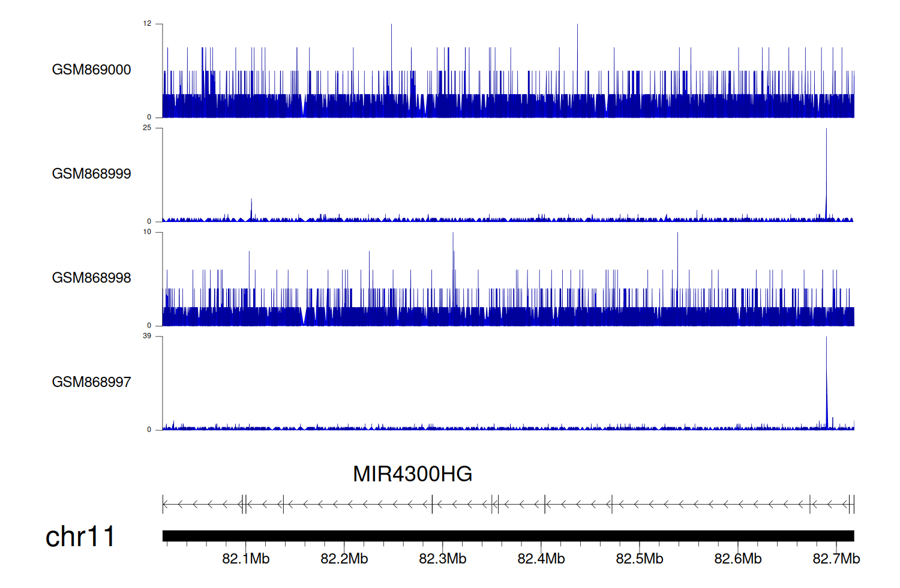Select the 82.5Mb tick label
This screenshot has width=900, height=588.
click(639, 559)
